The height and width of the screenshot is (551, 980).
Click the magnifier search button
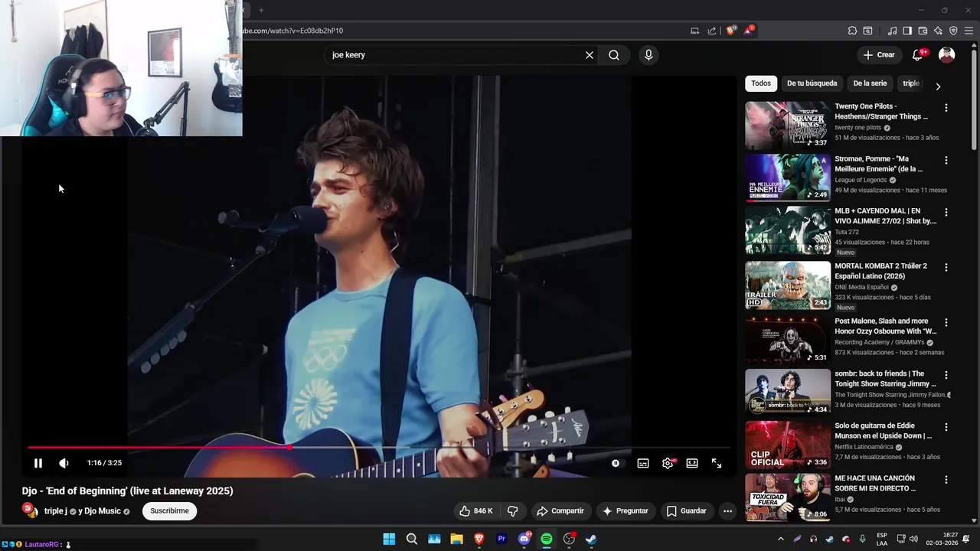614,55
